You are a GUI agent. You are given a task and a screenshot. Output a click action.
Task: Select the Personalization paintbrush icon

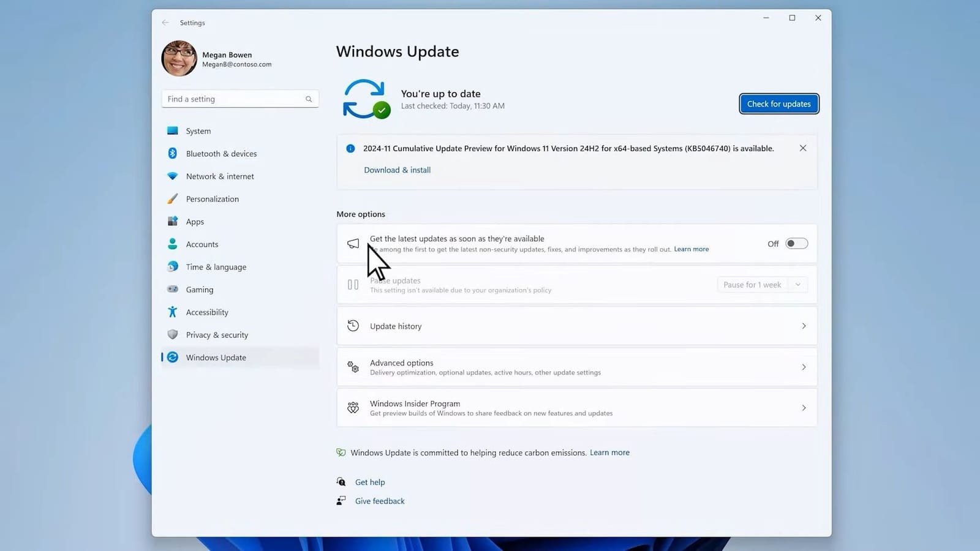tap(173, 198)
